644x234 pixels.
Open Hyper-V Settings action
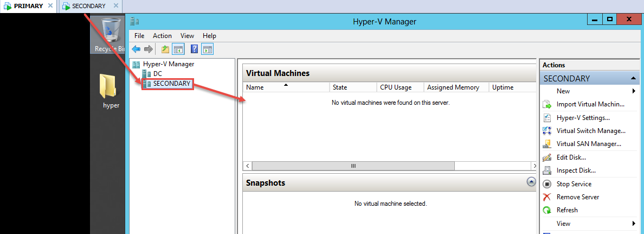point(583,118)
